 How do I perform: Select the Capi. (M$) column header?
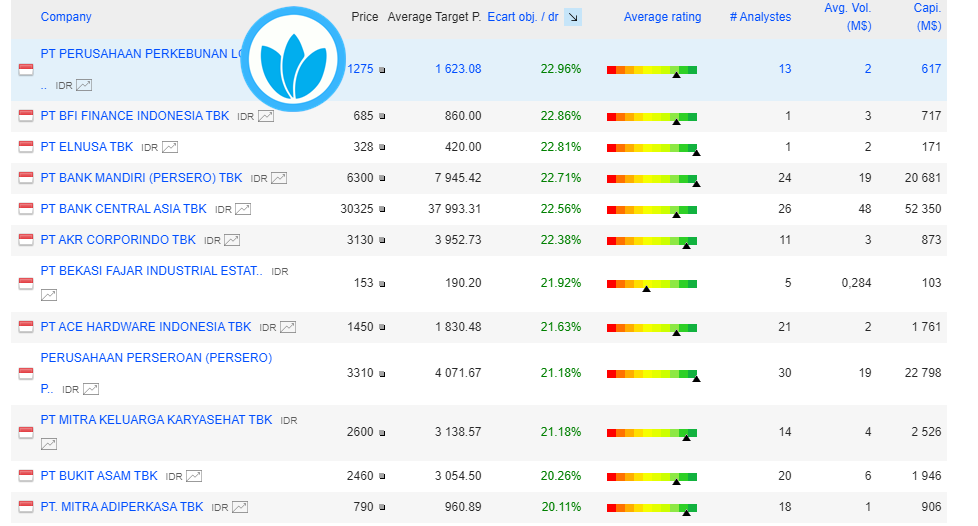pyautogui.click(x=927, y=17)
